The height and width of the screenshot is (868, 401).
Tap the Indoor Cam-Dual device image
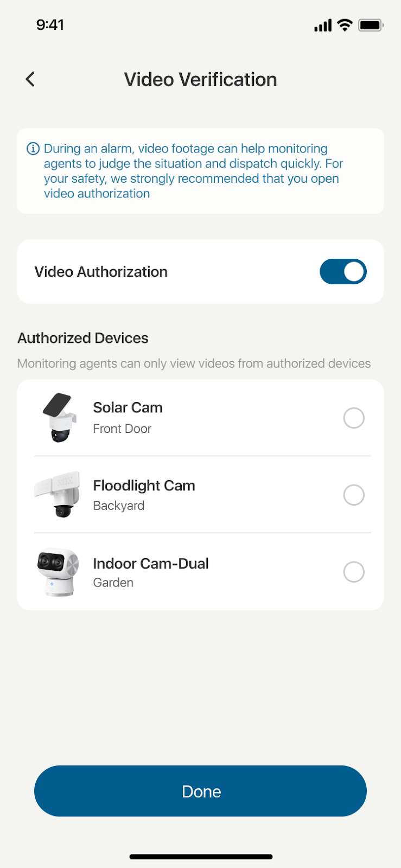pos(58,572)
